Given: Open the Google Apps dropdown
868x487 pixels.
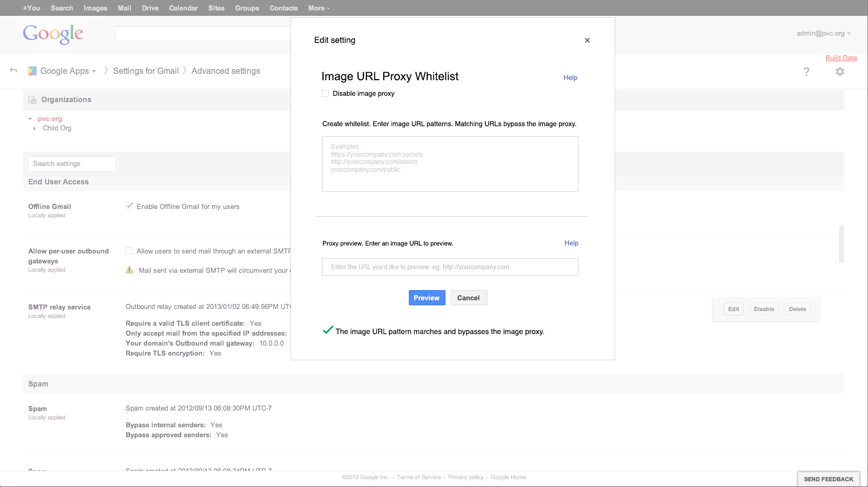Looking at the screenshot, I should click(x=68, y=71).
